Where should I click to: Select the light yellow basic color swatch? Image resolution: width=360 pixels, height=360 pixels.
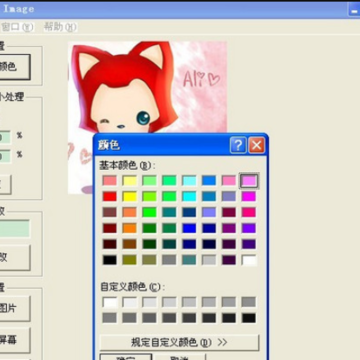click(x=130, y=181)
